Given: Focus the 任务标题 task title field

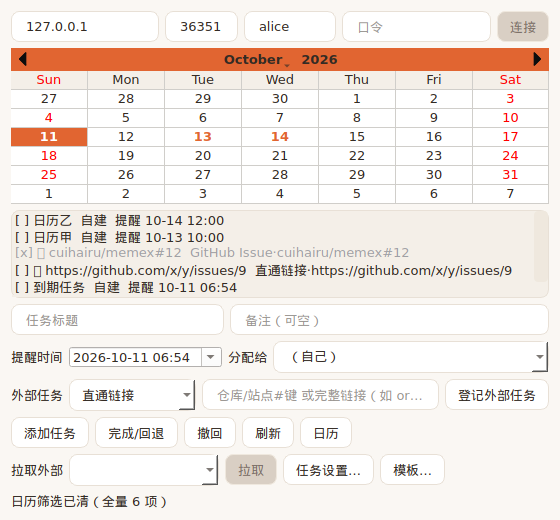Looking at the screenshot, I should 118,320.
